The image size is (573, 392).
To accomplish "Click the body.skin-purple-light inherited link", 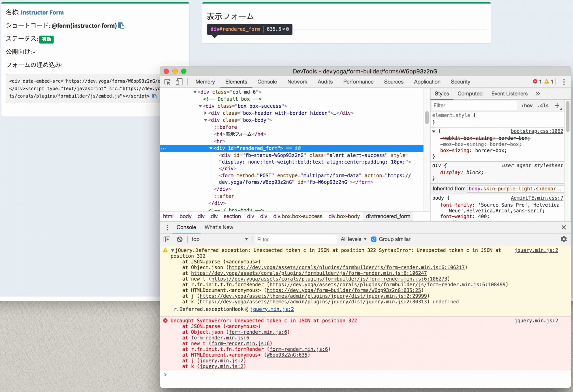I will [x=515, y=189].
